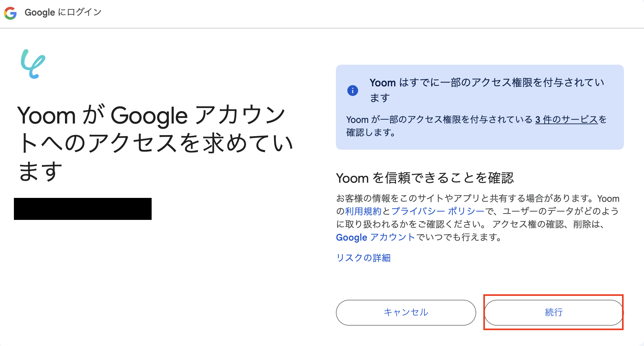Click the Yoom app logo
This screenshot has width=644, height=346.
coord(33,64)
